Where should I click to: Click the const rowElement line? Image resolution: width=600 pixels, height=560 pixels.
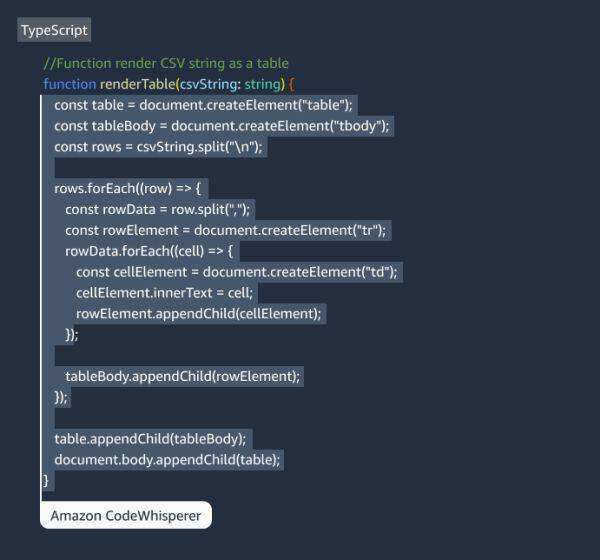click(x=225, y=230)
